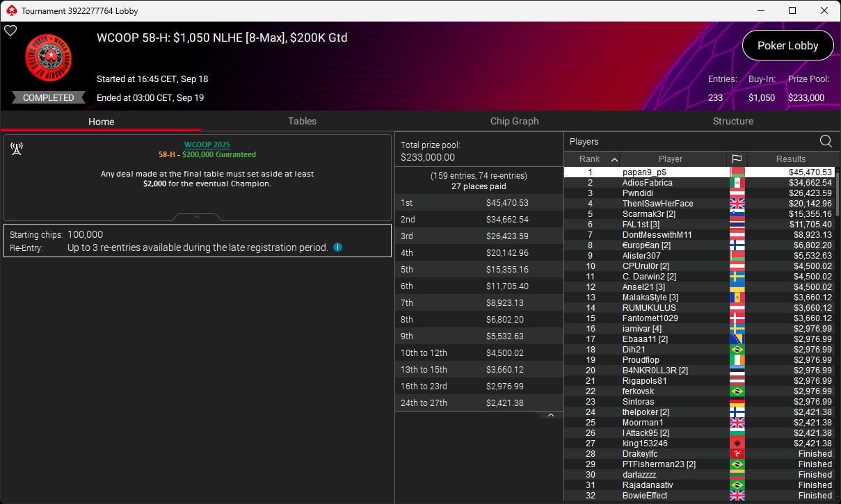Click the WCOOP tournament logo
Viewport: 841px width, 504px height.
point(49,58)
